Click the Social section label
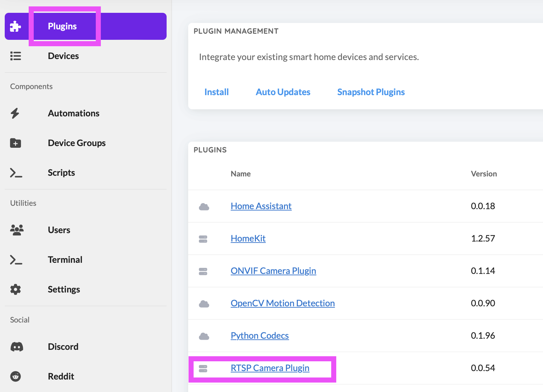 [x=20, y=320]
